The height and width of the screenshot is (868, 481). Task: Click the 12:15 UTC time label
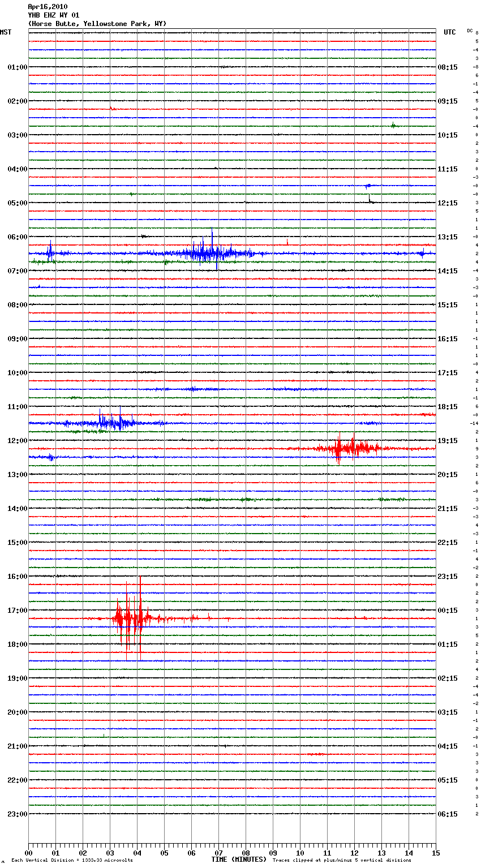(448, 203)
